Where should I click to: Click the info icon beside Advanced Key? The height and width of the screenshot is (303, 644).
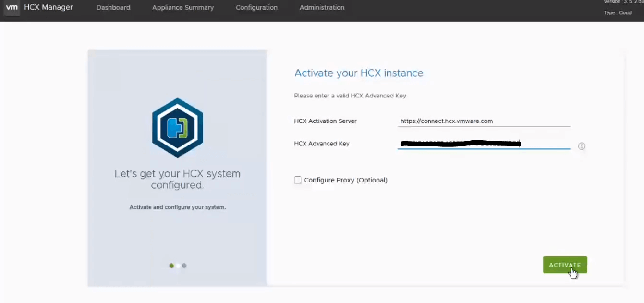pos(582,146)
